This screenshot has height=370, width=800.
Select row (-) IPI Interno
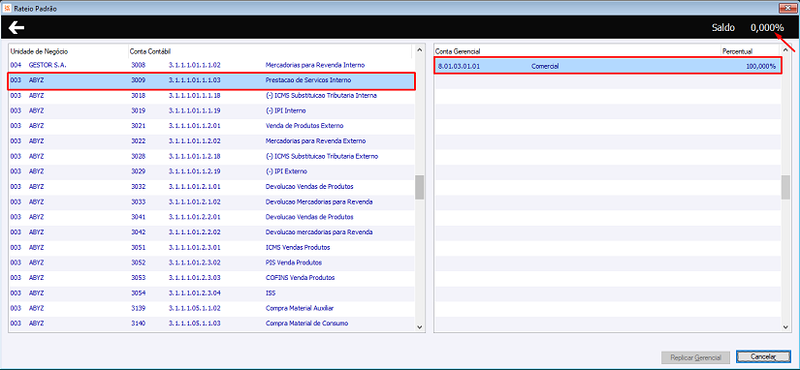(x=211, y=111)
